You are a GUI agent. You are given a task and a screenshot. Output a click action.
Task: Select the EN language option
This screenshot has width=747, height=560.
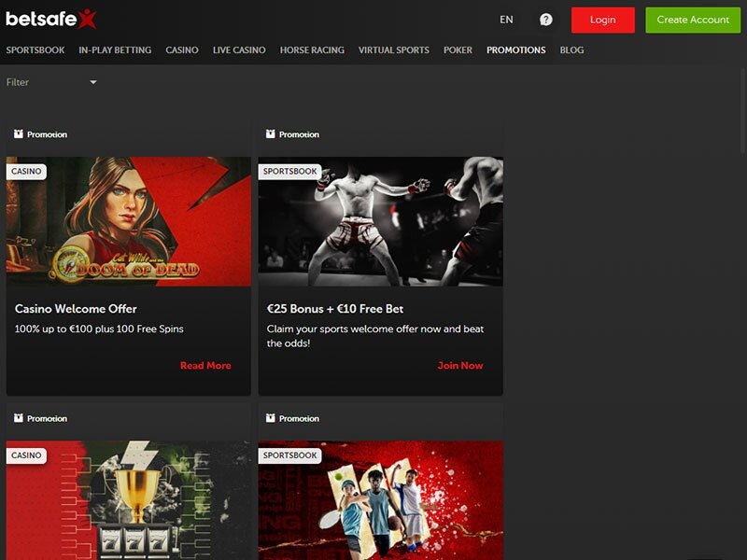[506, 19]
